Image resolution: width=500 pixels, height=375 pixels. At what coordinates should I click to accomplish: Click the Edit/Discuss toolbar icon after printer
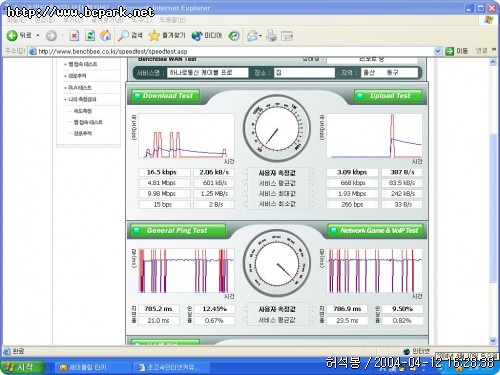click(x=287, y=36)
